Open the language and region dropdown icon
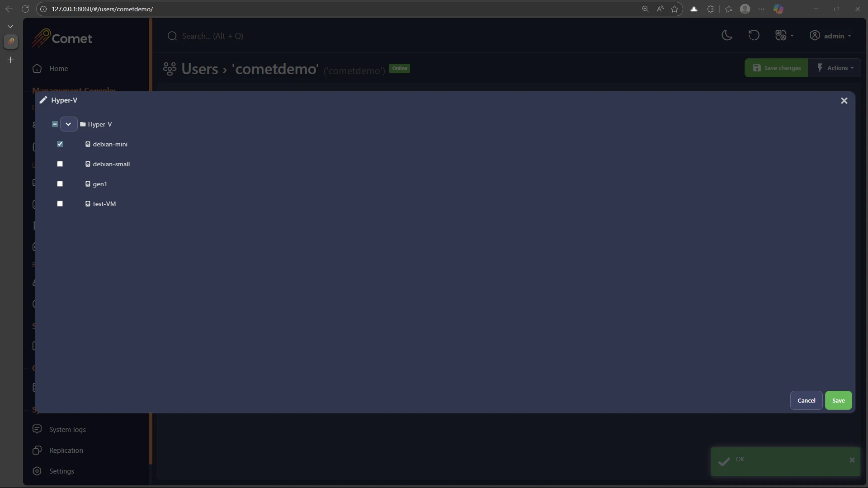868x488 pixels. 784,35
